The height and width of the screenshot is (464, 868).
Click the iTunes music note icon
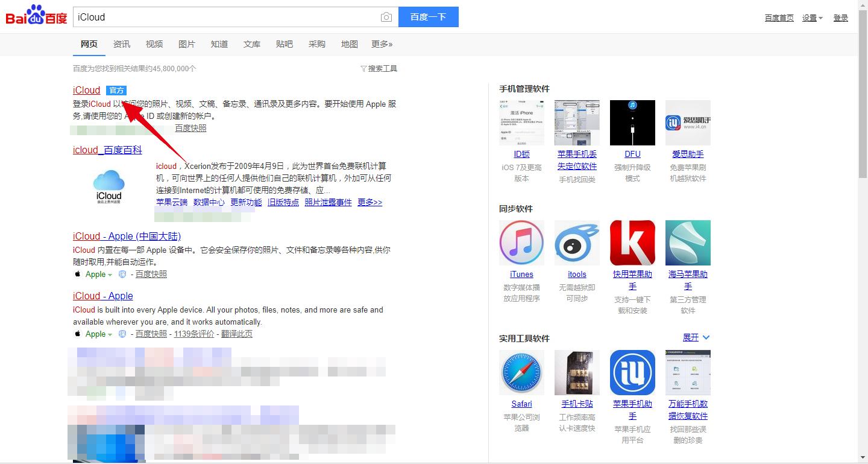pyautogui.click(x=521, y=243)
